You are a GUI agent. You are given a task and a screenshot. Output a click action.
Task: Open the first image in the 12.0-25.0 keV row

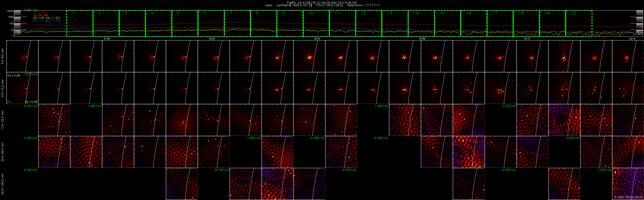point(54,120)
